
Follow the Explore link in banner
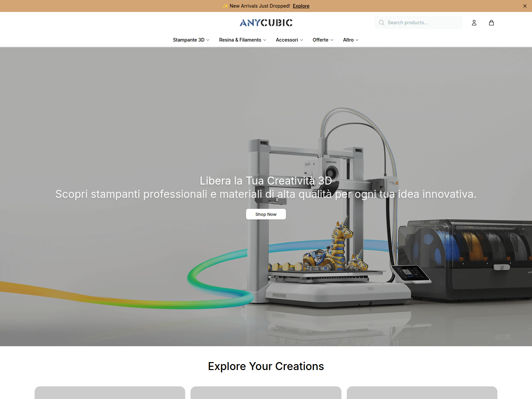(x=301, y=6)
